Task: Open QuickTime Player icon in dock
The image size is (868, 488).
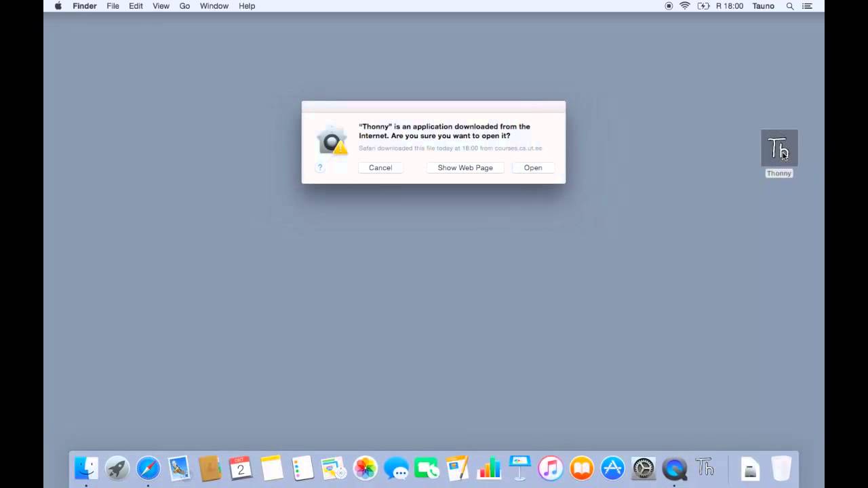Action: click(674, 468)
